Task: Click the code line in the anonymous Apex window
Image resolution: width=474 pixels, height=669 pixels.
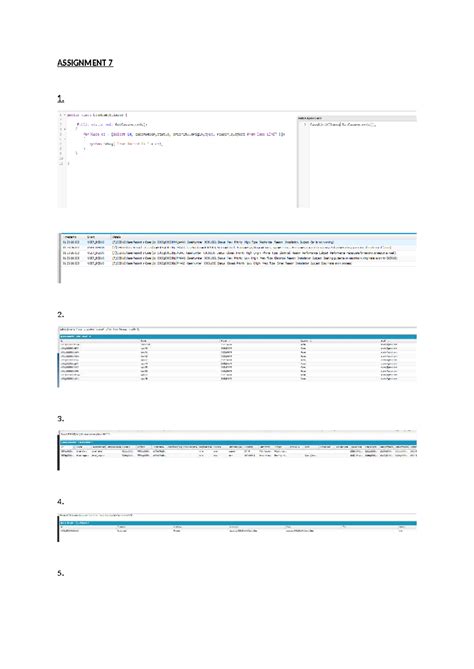Action: pyautogui.click(x=343, y=125)
